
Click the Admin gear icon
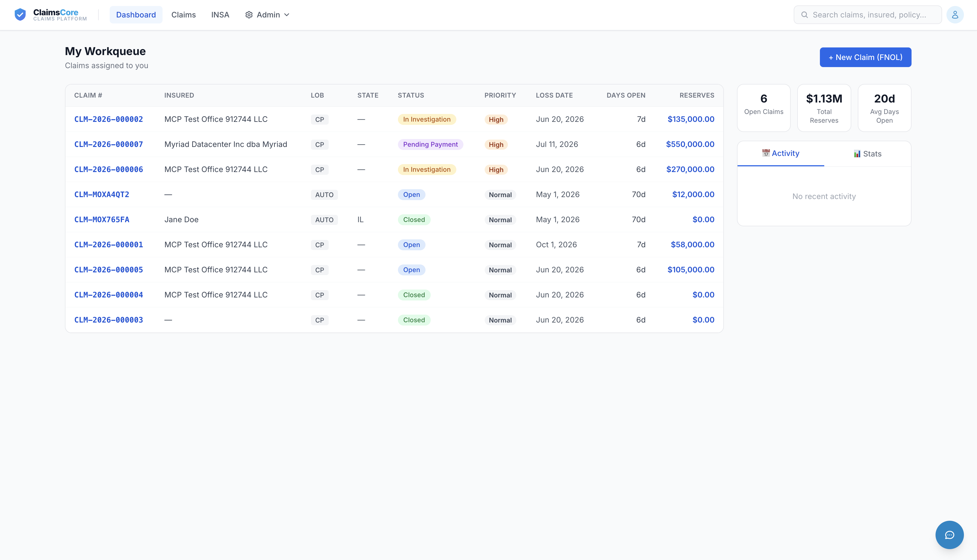click(249, 15)
